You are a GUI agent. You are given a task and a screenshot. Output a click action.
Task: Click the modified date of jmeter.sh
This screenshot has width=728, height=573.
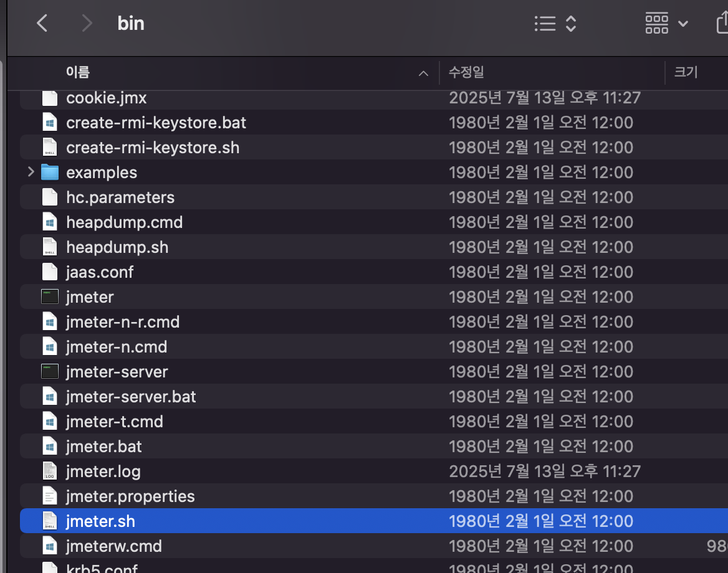click(x=541, y=521)
